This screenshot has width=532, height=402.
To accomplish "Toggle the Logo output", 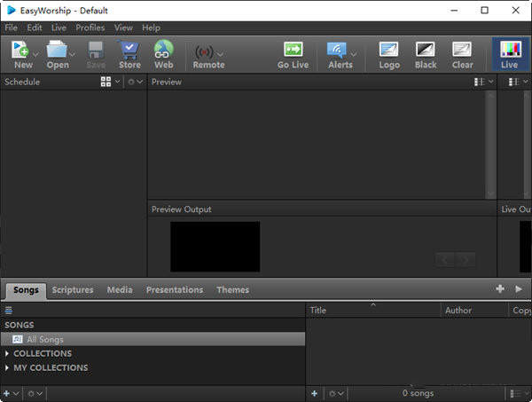I will tap(388, 51).
